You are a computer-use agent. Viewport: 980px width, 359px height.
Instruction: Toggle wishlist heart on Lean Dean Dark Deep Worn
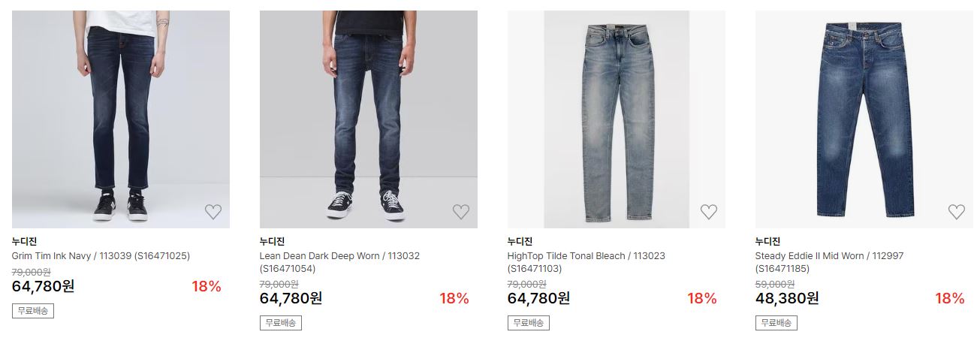[x=461, y=212]
